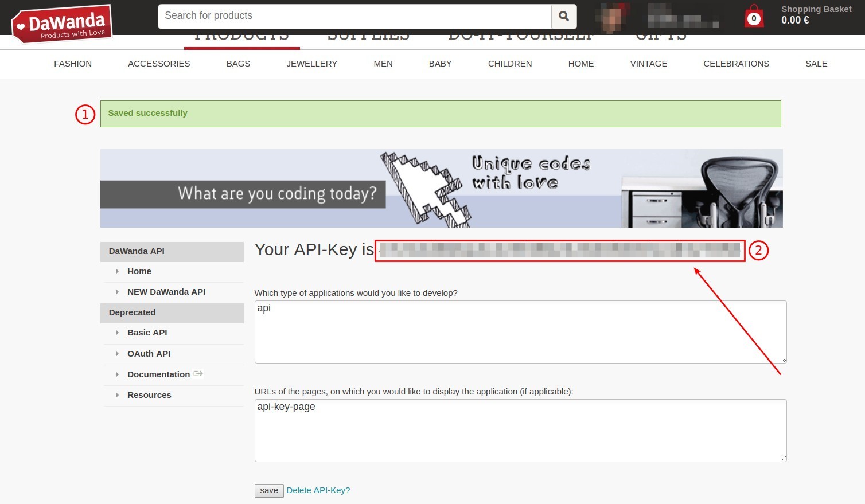865x504 pixels.
Task: Click the blurred username next to avatar
Action: (683, 16)
